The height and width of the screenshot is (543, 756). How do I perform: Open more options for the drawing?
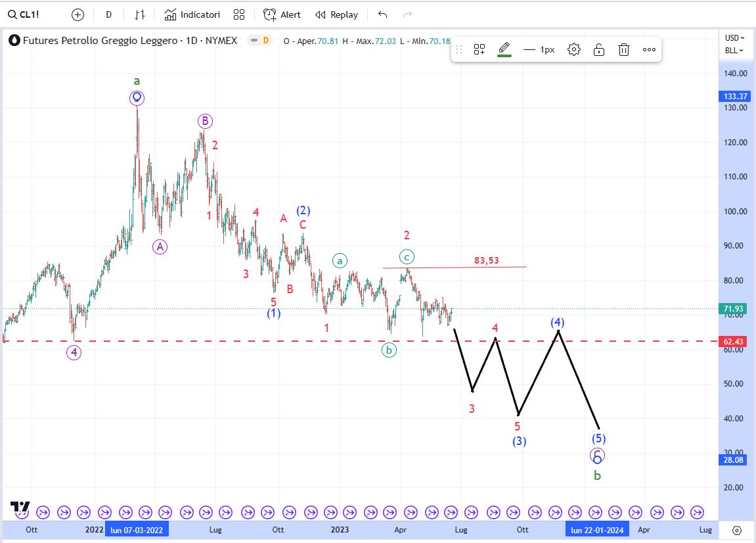pos(649,49)
